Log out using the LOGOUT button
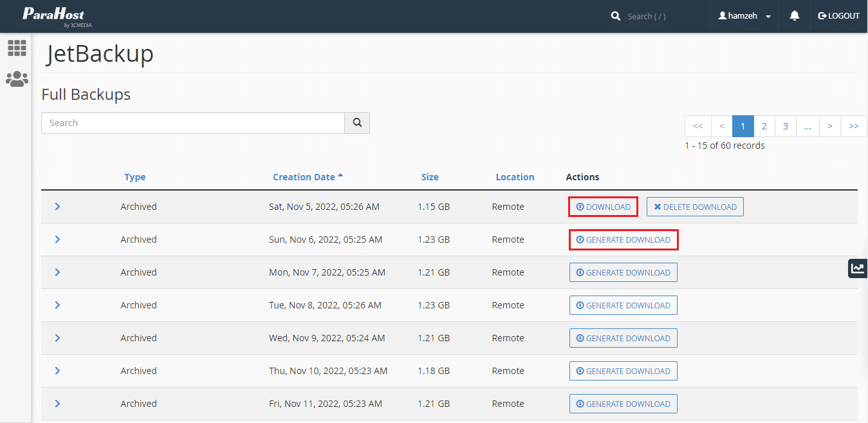Viewport: 868px width, 423px height. pos(838,16)
